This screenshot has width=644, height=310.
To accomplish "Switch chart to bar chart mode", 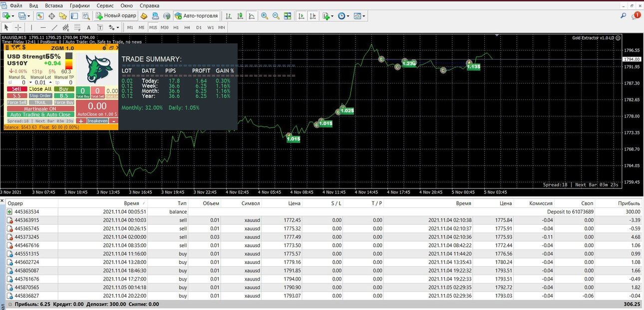I will [x=229, y=16].
